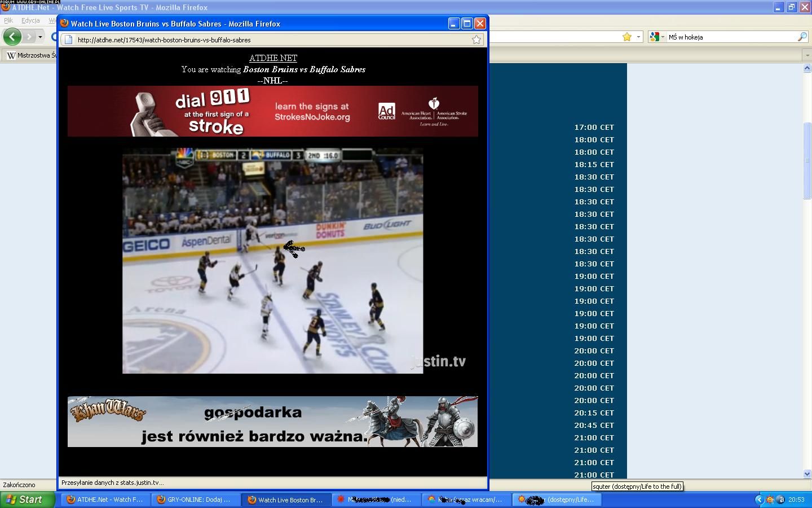Viewport: 812px width, 508px height.
Task: Click the scroll up arrow of the main window scrollbar
Action: coord(807,68)
